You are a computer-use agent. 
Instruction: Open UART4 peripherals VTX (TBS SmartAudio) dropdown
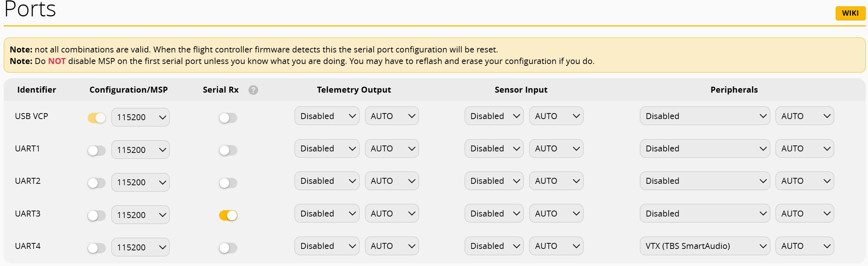point(705,246)
